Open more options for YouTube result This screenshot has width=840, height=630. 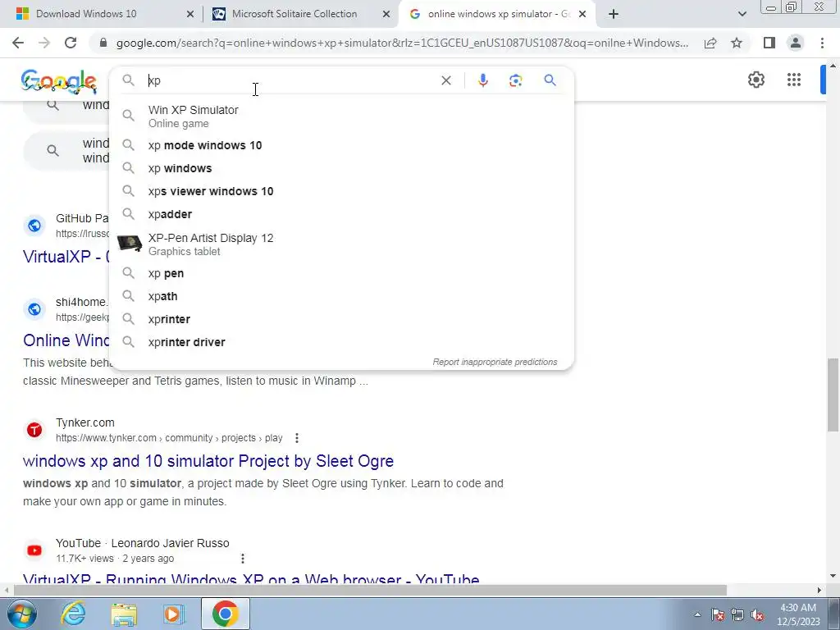(243, 559)
